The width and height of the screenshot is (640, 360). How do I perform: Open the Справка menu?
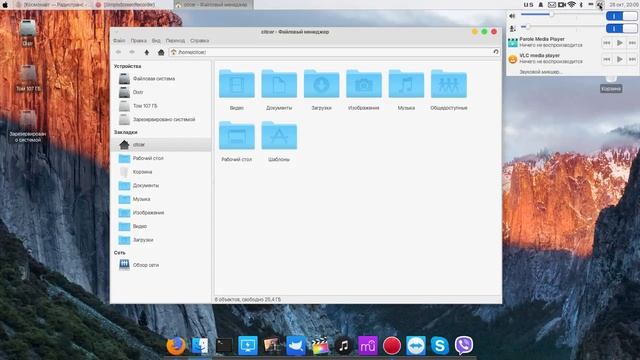tap(199, 41)
